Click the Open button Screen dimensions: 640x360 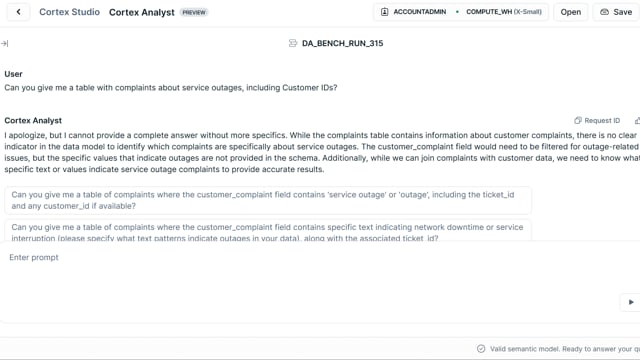point(571,12)
